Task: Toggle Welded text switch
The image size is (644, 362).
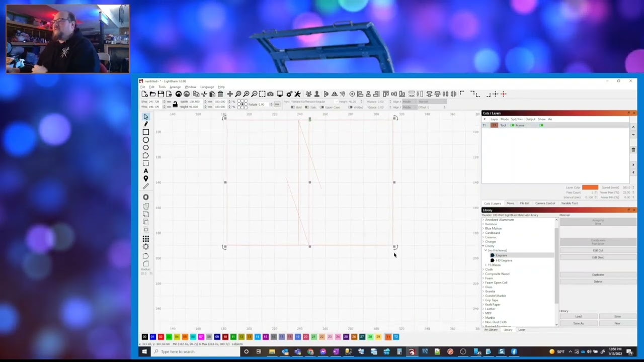Action: [350, 107]
